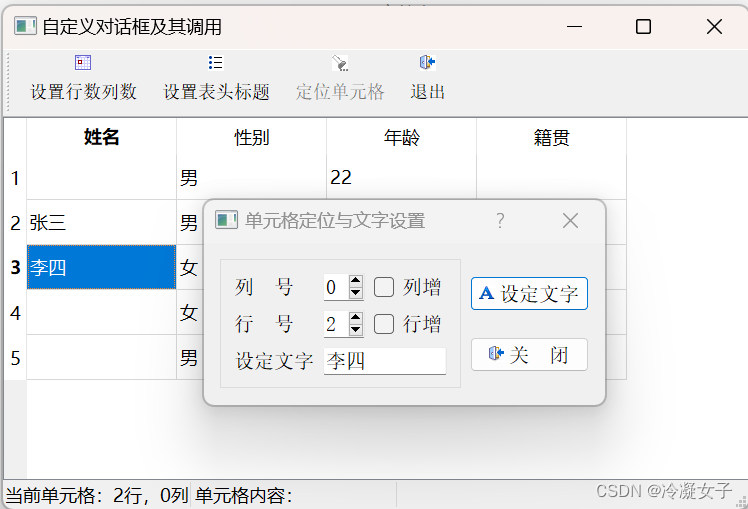Increase the 列号 spinbox value
The width and height of the screenshot is (748, 509).
(x=355, y=280)
